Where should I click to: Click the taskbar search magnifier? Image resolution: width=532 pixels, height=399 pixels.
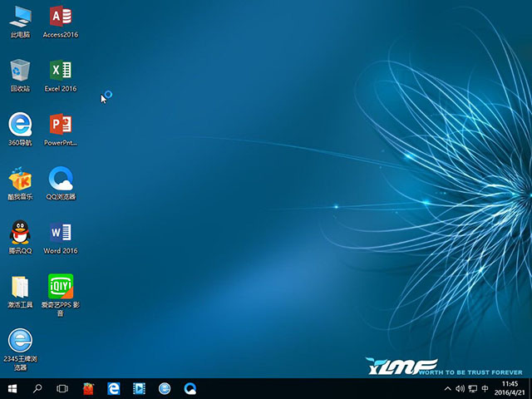[37, 388]
